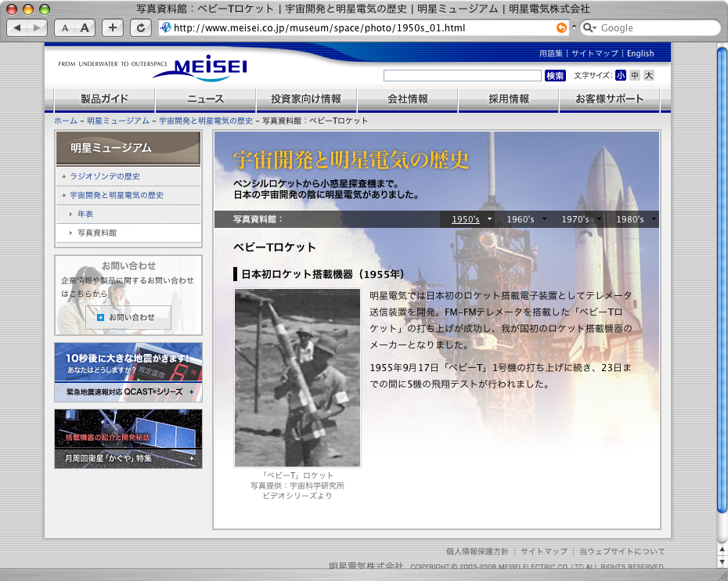The width and height of the screenshot is (728, 581).
Task: Open the top サイトマップ link
Action: coord(595,53)
